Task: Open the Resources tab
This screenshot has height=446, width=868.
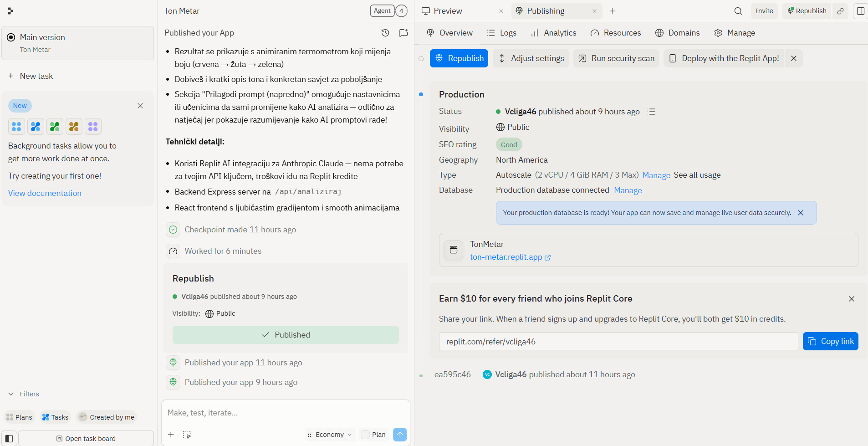Action: (x=616, y=33)
